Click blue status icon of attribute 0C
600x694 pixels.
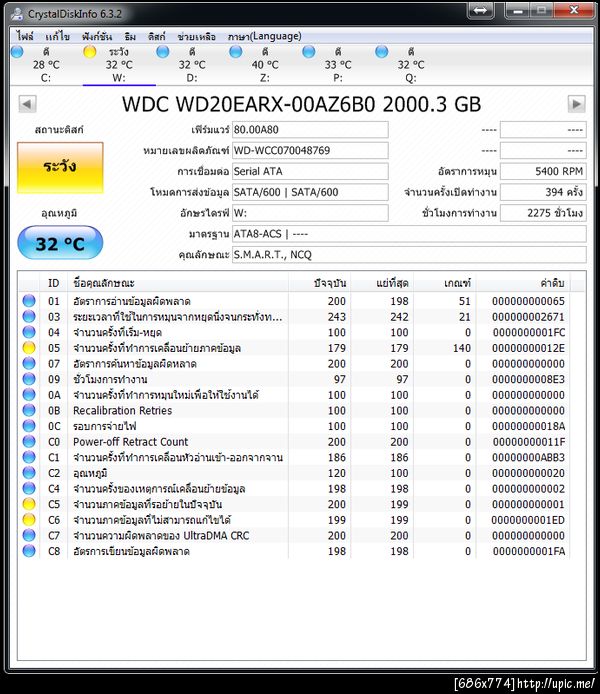[x=29, y=426]
